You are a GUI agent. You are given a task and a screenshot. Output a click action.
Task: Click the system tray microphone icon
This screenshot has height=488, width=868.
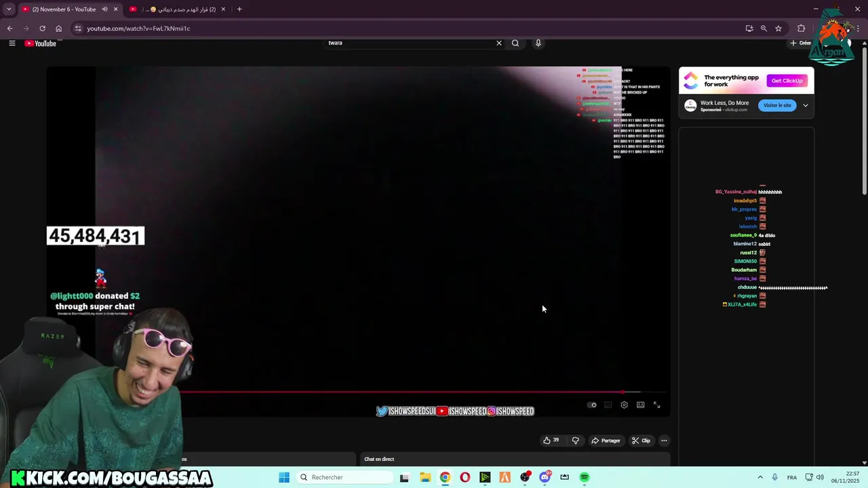[774, 477]
